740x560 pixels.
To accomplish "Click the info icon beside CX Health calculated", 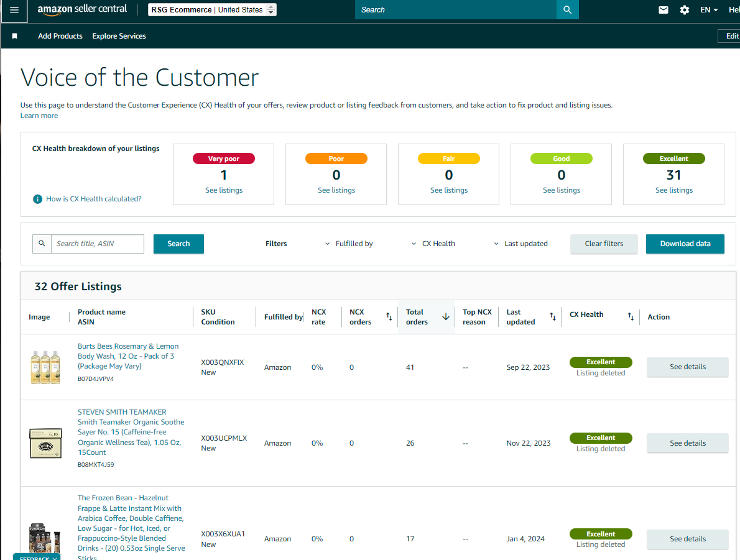I will (37, 199).
